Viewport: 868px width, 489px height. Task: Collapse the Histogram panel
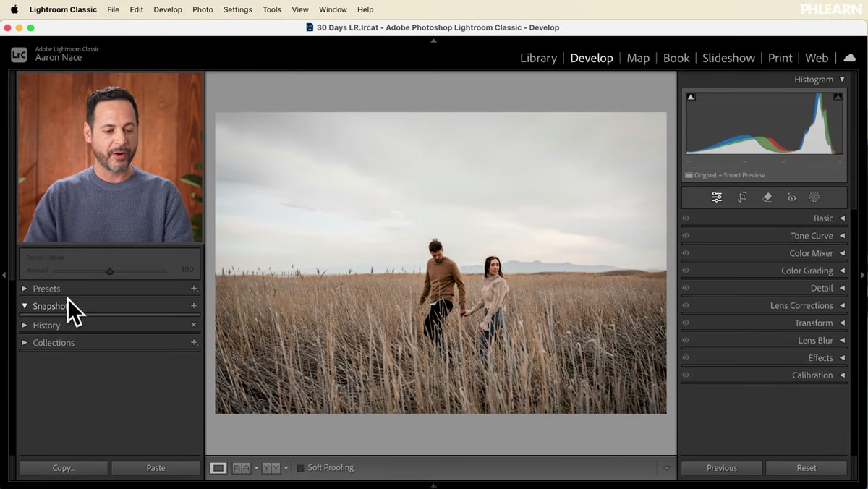coord(842,80)
